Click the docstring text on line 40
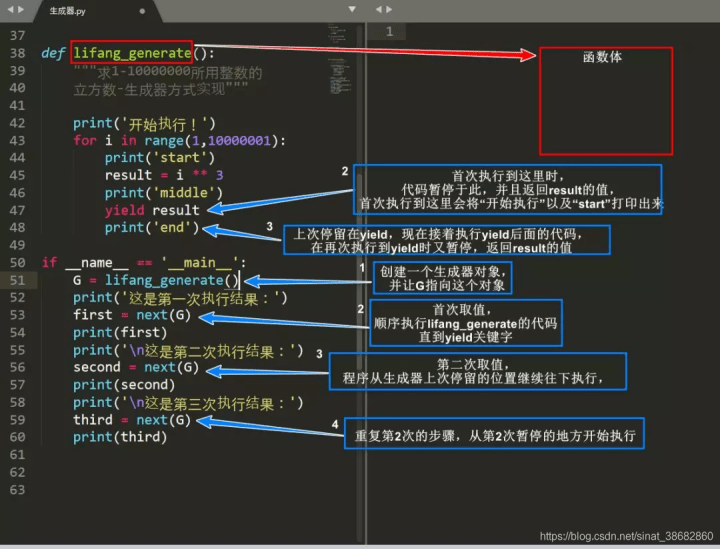 click(x=161, y=89)
